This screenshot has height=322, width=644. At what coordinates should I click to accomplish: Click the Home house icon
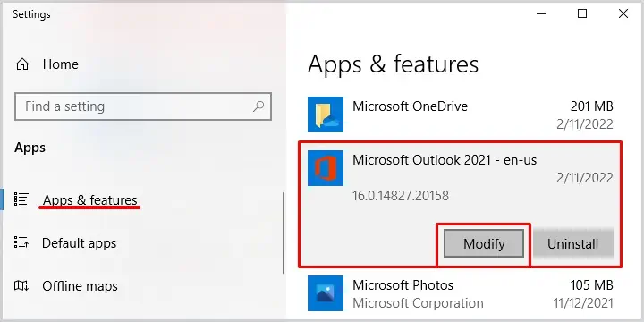pos(22,64)
